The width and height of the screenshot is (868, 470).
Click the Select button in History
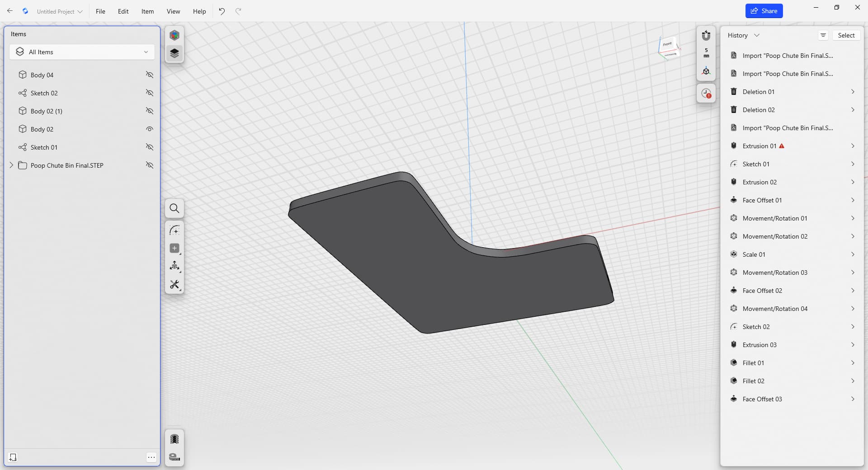[846, 35]
